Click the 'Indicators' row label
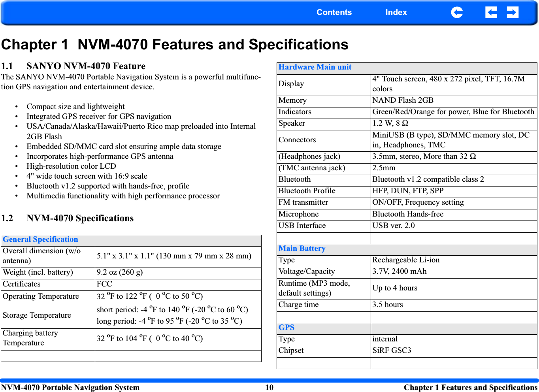 [295, 112]
